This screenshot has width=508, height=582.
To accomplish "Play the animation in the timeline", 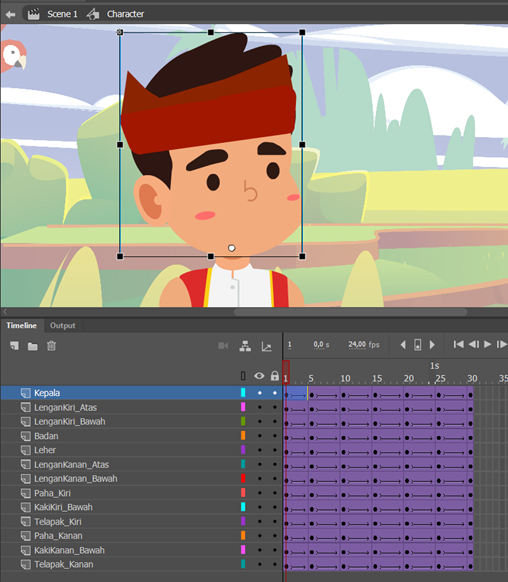I will coord(488,344).
